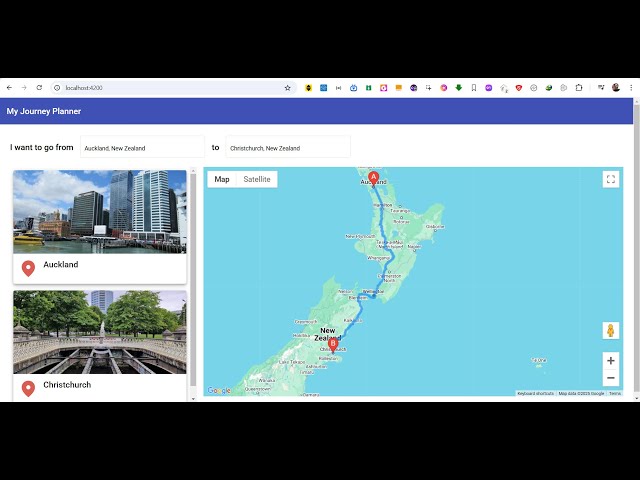Click the browser address bar localhost:4200

(160, 88)
